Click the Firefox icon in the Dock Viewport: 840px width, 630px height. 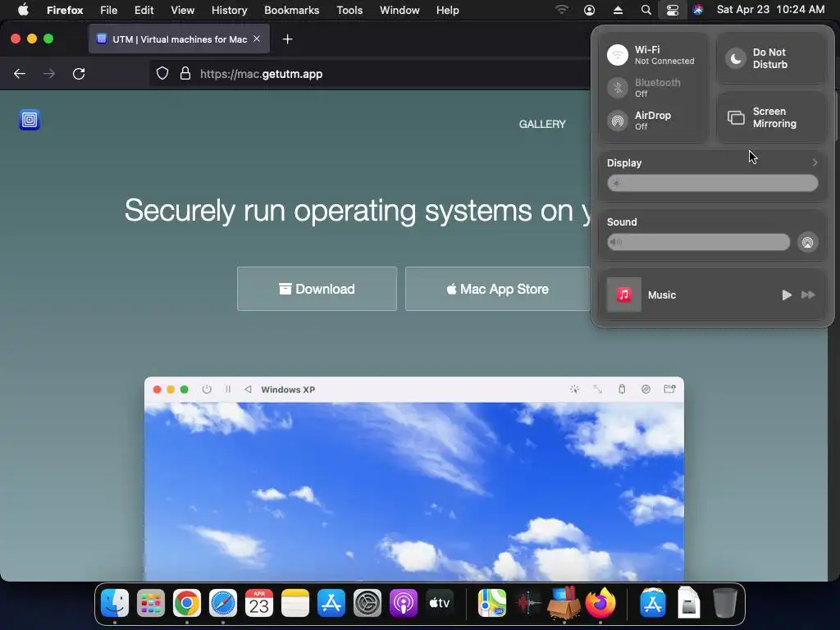(x=600, y=603)
